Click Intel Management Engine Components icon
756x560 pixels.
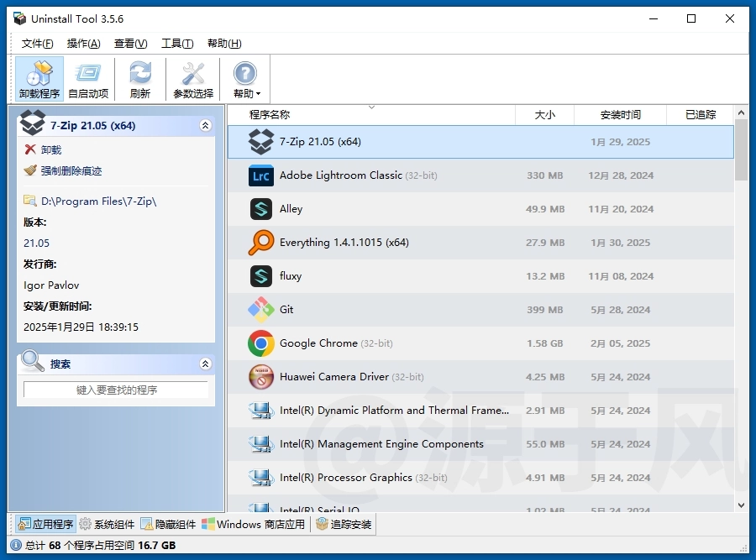point(261,444)
